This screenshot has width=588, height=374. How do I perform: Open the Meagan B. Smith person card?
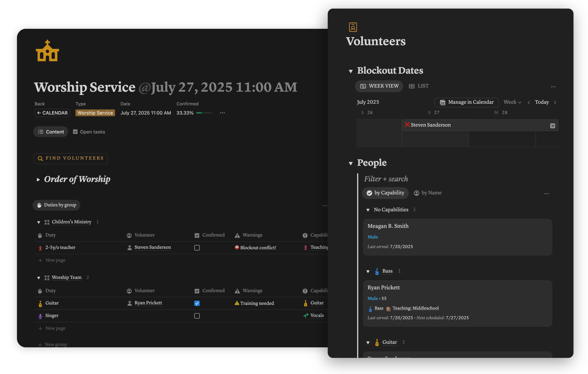pyautogui.click(x=457, y=237)
